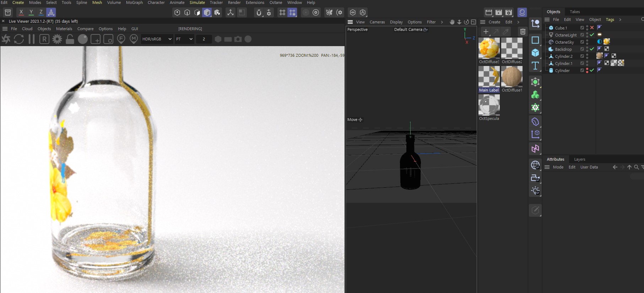Click the camera snapshot icon in Live Viewer
Screen dimensions: 644x293
pos(238,39)
